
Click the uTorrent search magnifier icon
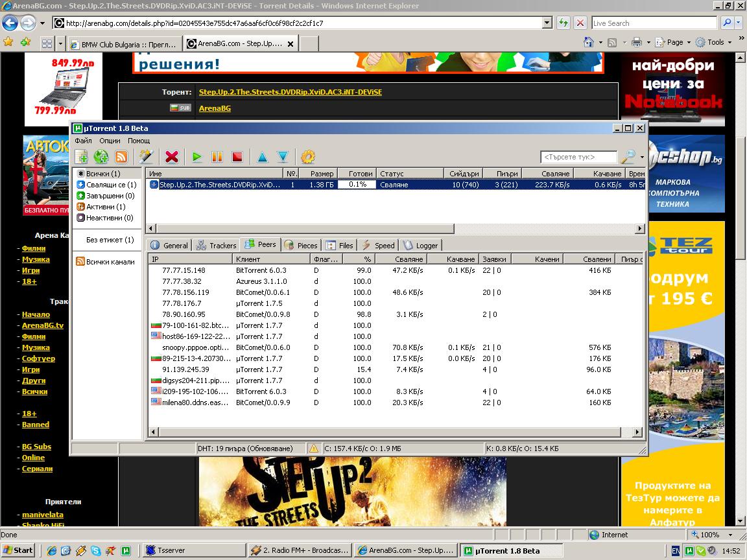628,156
